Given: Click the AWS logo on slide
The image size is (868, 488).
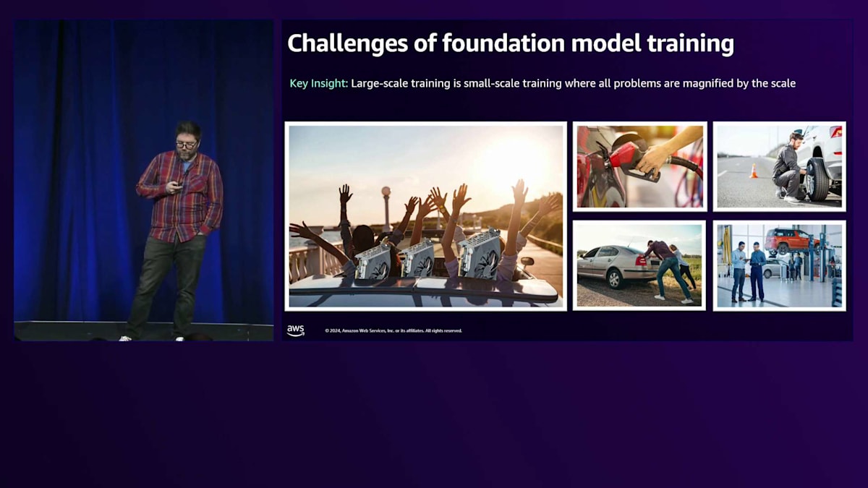Looking at the screenshot, I should point(295,330).
